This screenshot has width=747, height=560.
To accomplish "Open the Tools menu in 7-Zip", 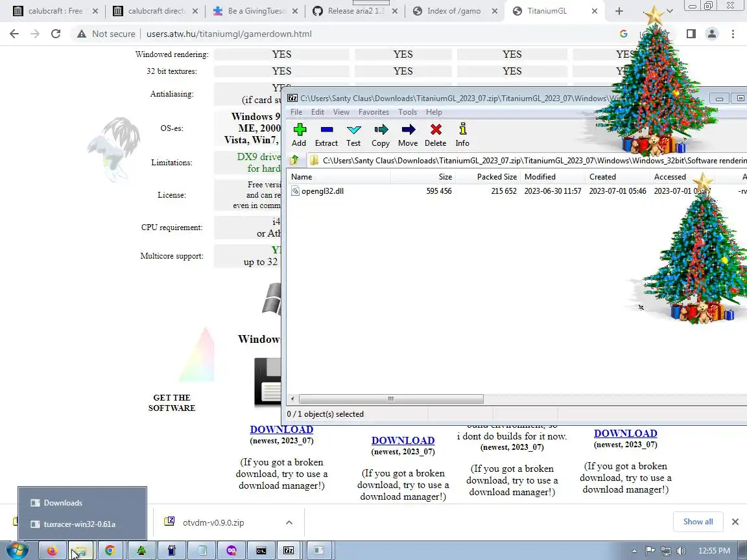I will (x=407, y=112).
